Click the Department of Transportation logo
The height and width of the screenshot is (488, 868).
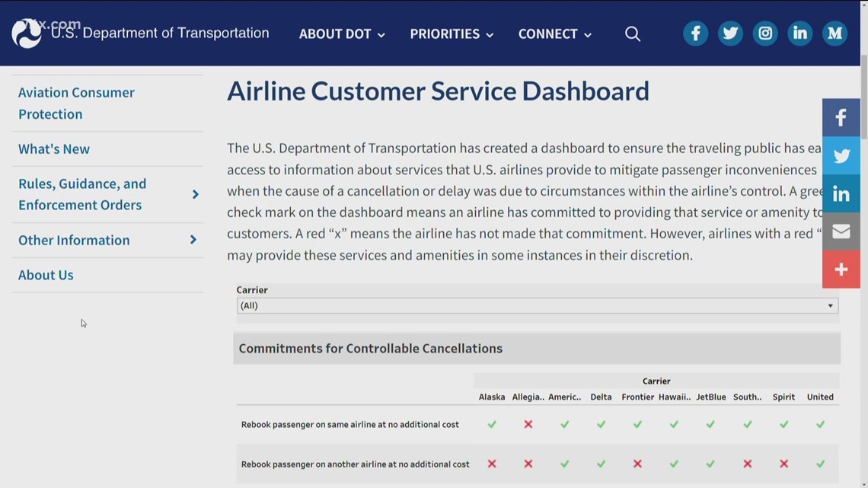pyautogui.click(x=26, y=33)
